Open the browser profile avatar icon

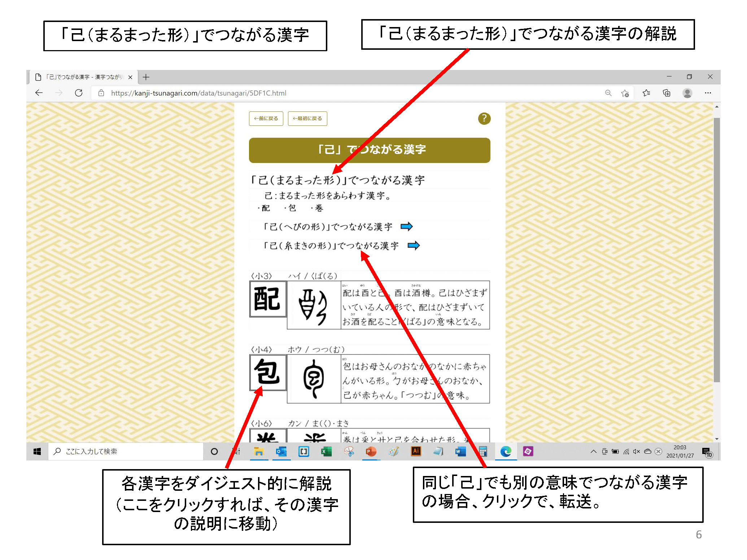[x=687, y=93]
